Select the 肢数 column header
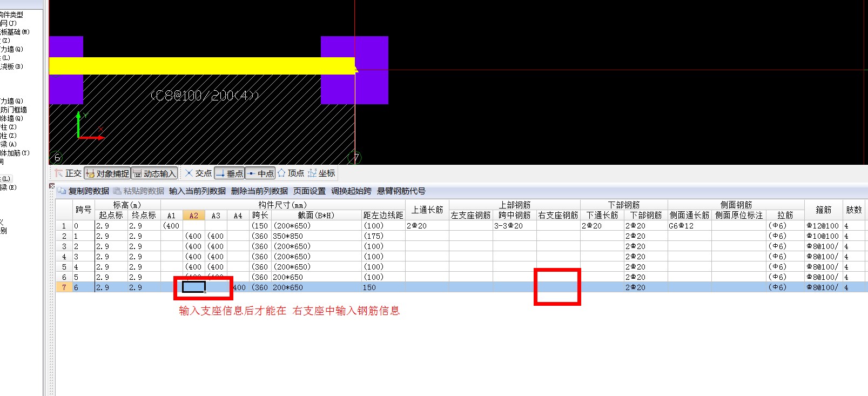This screenshot has width=868, height=396. point(854,210)
